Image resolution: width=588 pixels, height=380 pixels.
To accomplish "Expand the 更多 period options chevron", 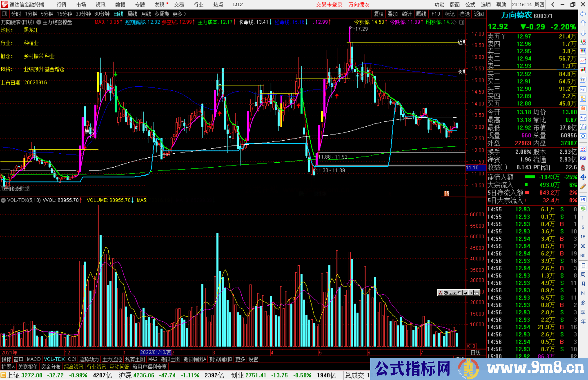I will [x=185, y=14].
